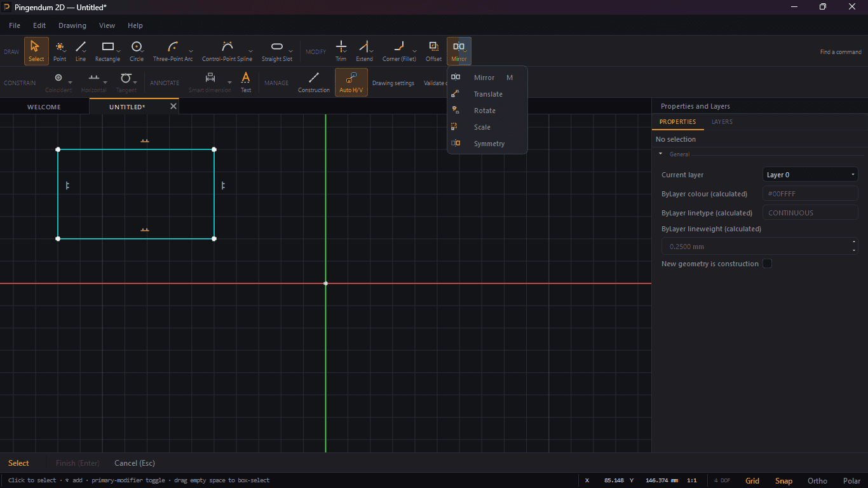Viewport: 868px width, 488px height.
Task: Click the ByLayer colour #00FFFF field
Action: click(810, 194)
